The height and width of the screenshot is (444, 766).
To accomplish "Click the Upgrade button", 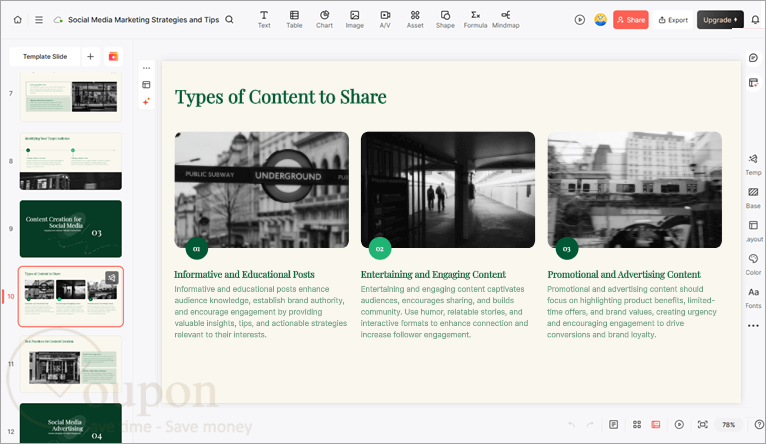I will click(x=720, y=20).
